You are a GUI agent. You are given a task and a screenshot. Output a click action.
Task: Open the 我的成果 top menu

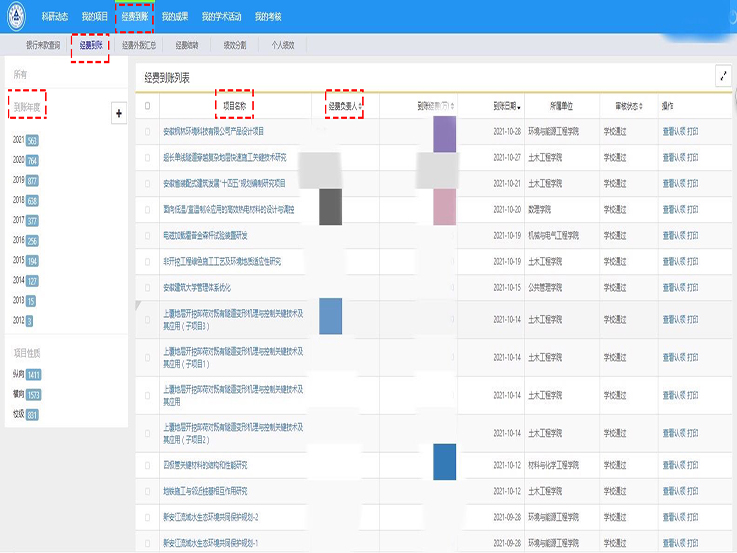(x=175, y=17)
